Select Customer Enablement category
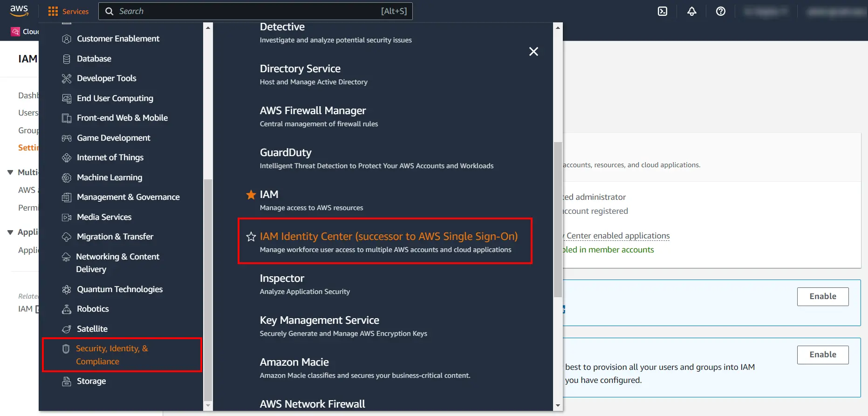The height and width of the screenshot is (416, 868). (118, 39)
